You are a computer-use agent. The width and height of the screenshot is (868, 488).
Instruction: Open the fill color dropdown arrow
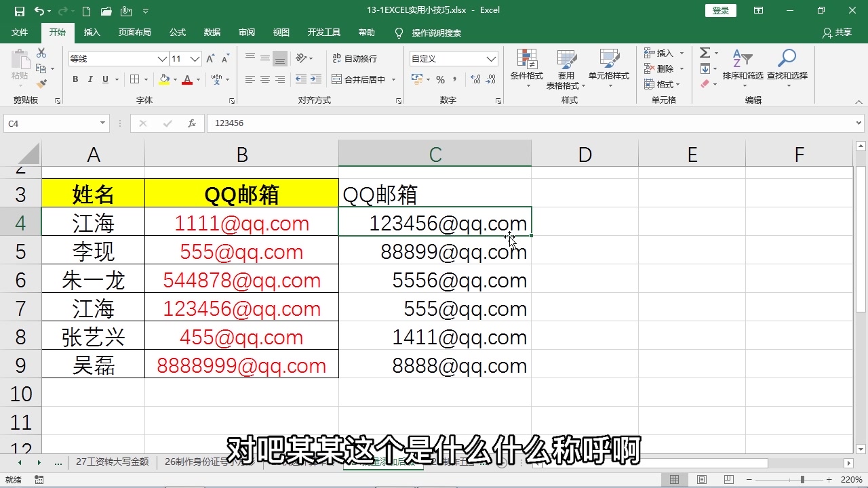(174, 79)
